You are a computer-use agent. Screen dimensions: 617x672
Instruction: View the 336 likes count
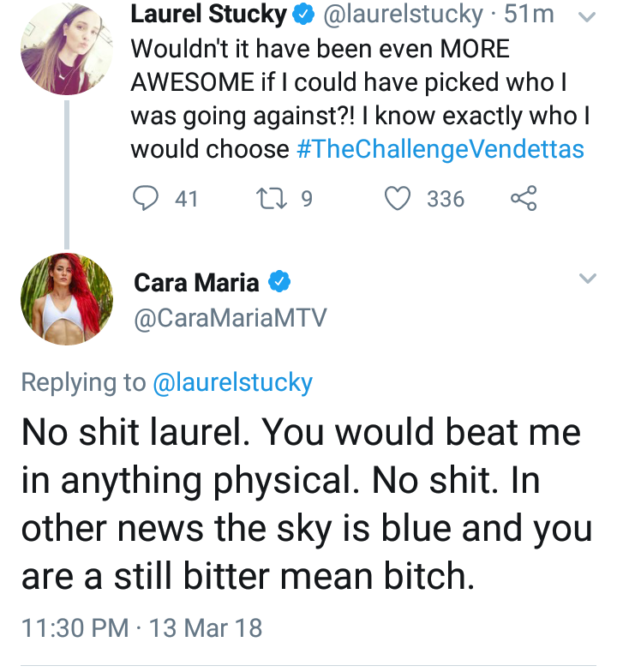coord(446,199)
